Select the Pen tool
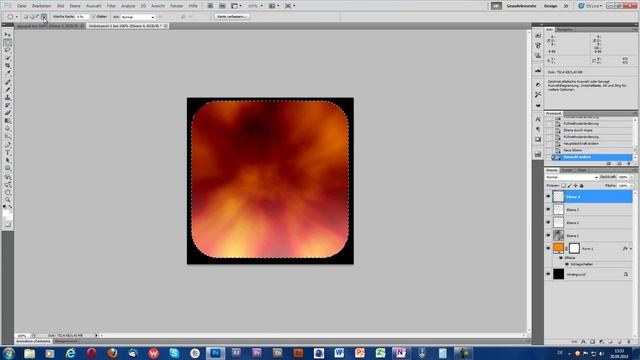The image size is (640, 360). pyautogui.click(x=7, y=145)
